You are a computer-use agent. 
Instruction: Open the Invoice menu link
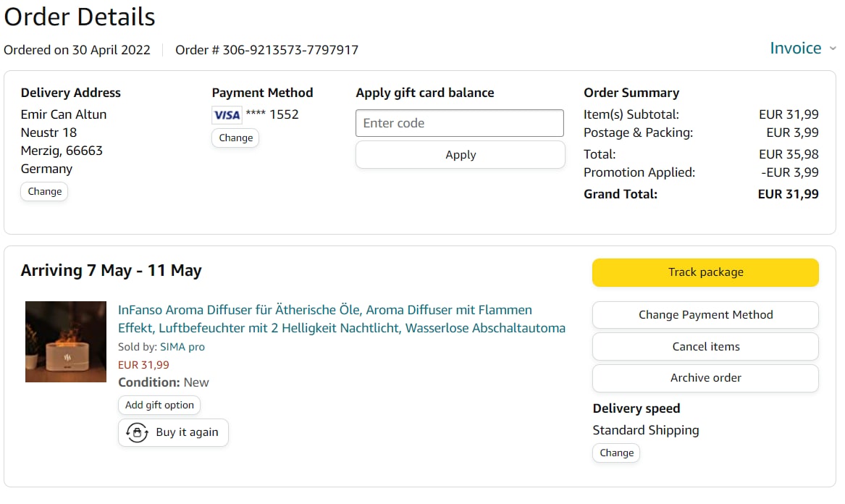point(795,49)
